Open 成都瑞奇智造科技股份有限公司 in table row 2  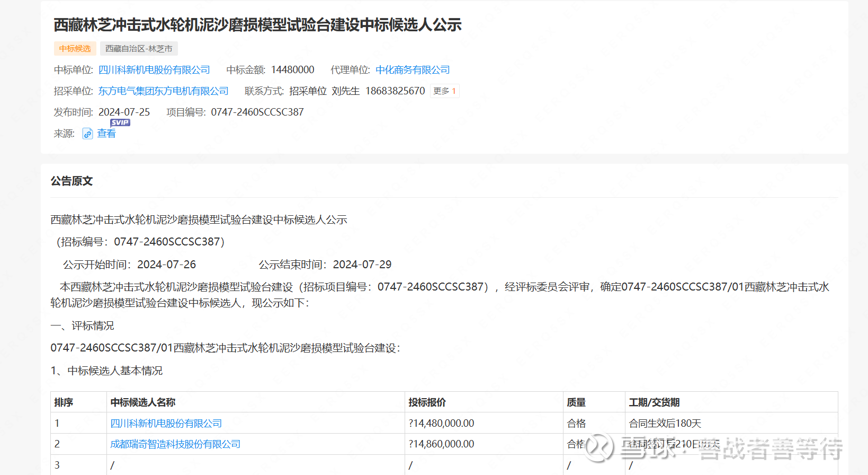click(175, 444)
